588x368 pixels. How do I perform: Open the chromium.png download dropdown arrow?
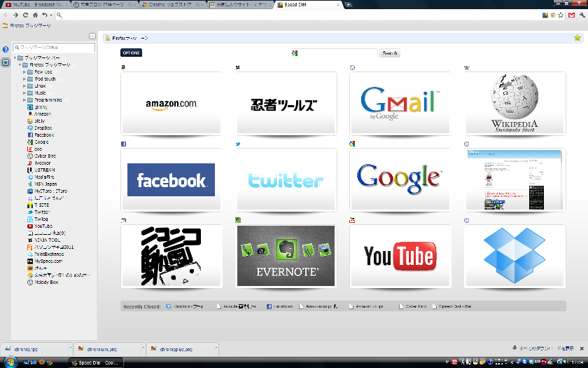[x=143, y=349]
